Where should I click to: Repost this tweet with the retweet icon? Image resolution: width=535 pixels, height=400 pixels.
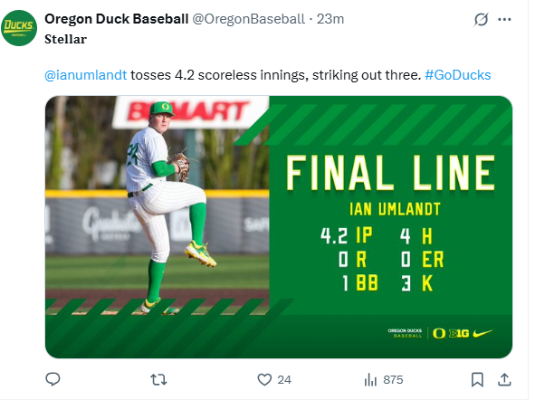coord(159,380)
